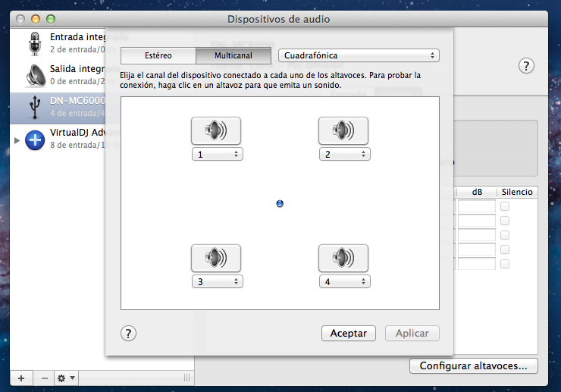Viewport: 561px width, 392px height.
Task: Toggle fifth Silencio checkbox
Action: [505, 264]
